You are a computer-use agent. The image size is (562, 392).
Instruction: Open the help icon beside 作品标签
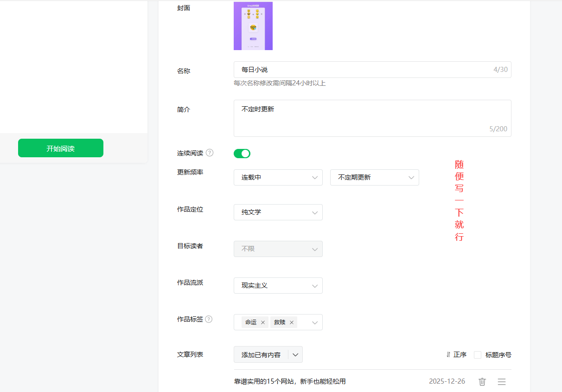pyautogui.click(x=209, y=319)
